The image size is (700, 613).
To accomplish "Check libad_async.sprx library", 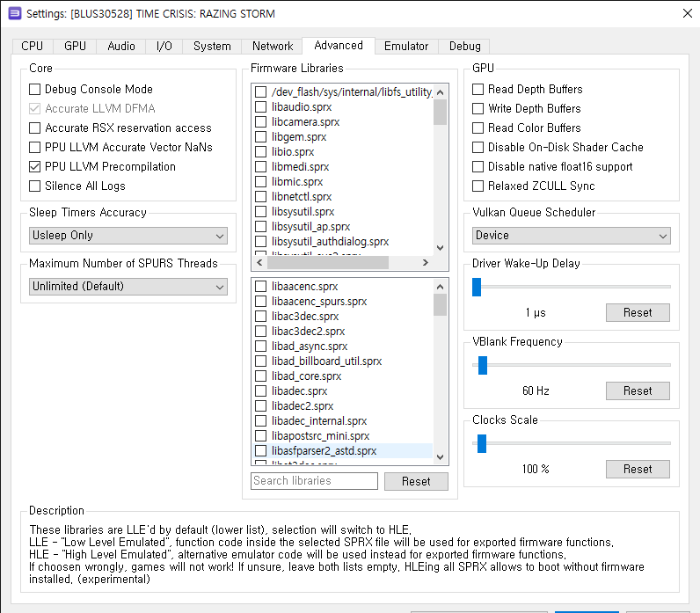I will click(260, 346).
